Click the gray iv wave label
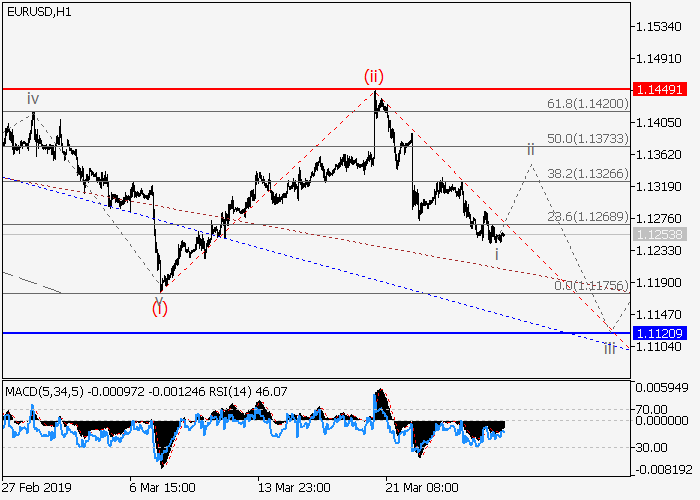Viewport: 700px width, 500px height. point(33,98)
